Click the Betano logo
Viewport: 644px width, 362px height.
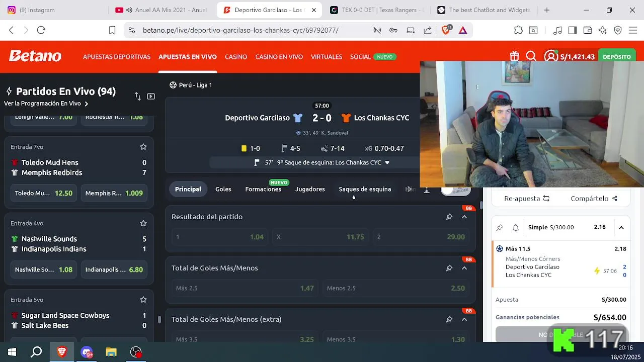35,56
